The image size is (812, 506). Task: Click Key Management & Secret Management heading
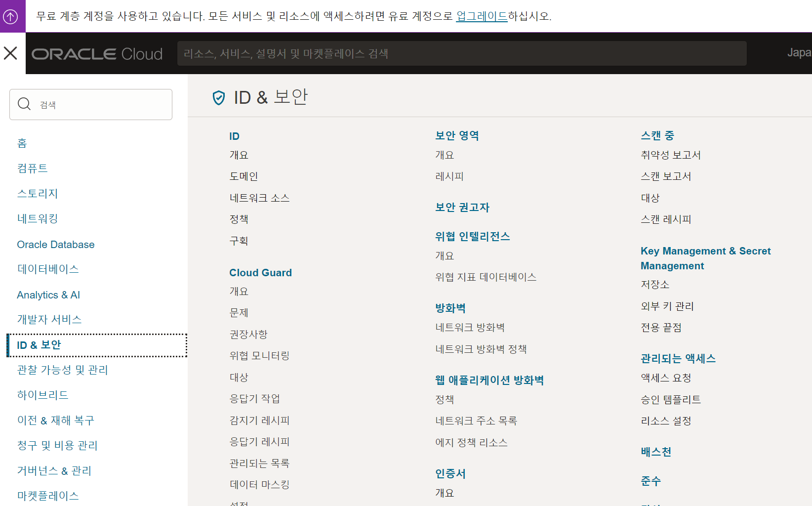(706, 258)
